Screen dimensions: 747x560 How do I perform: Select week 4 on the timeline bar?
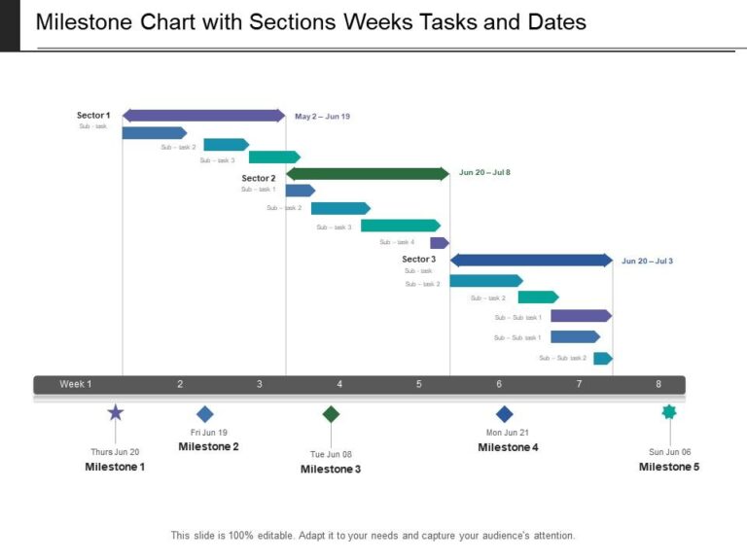[339, 384]
